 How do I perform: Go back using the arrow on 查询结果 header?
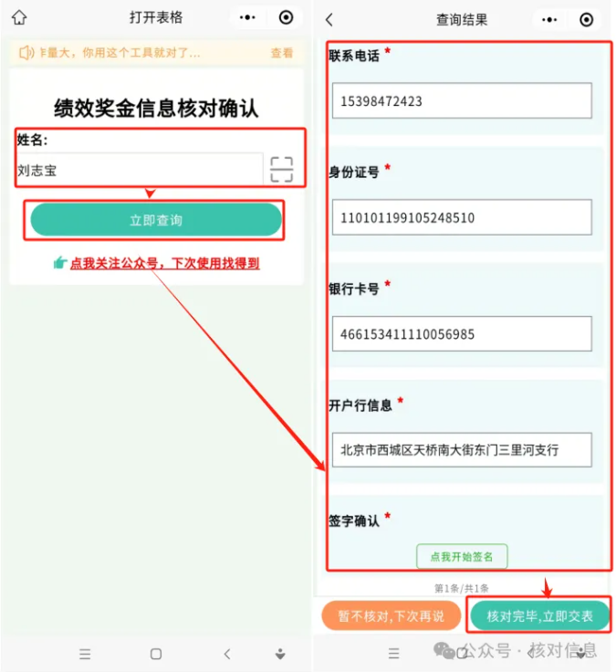329,20
